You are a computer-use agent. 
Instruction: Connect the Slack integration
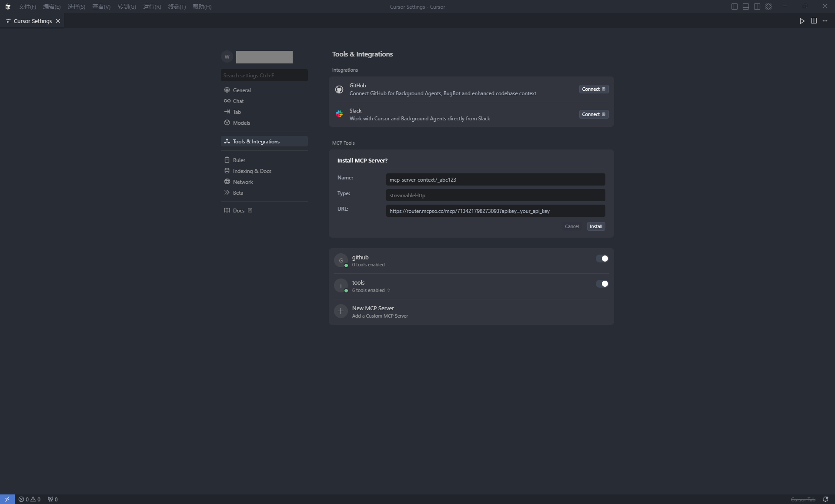click(x=594, y=114)
